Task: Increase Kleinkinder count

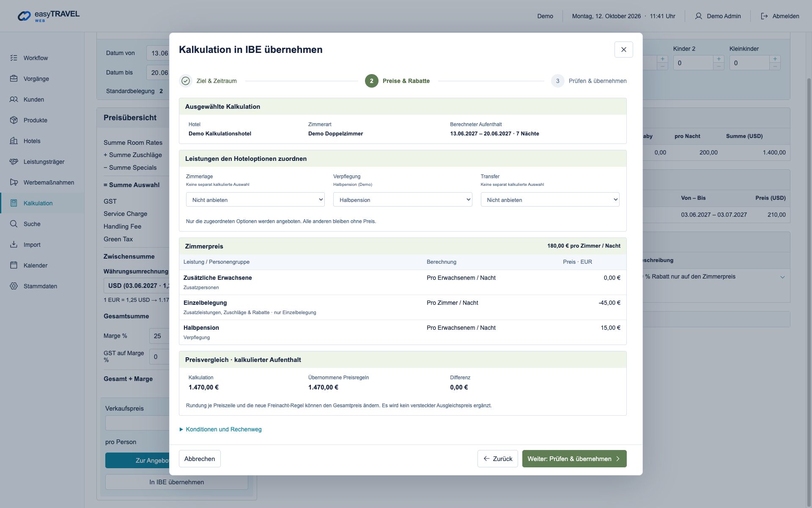Action: point(775,59)
